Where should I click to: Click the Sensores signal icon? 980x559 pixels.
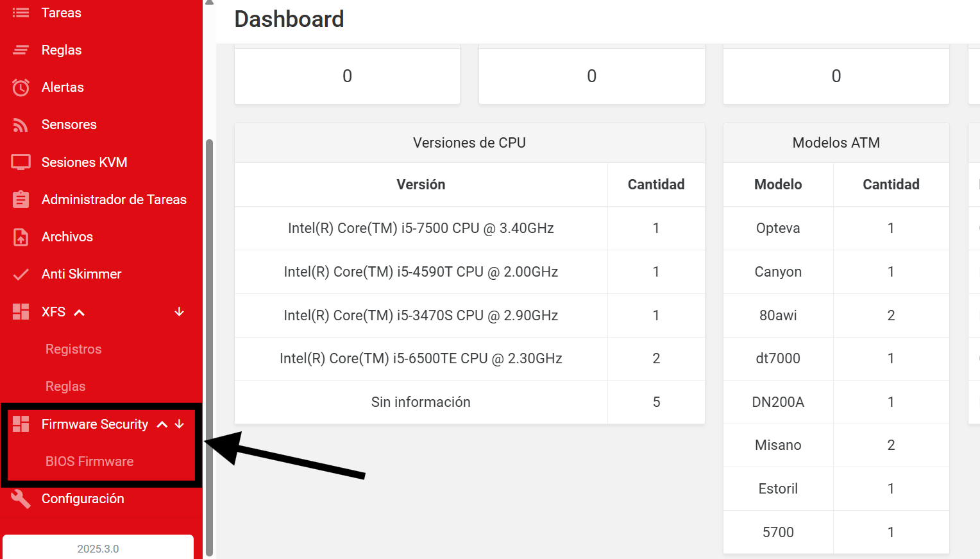[21, 125]
